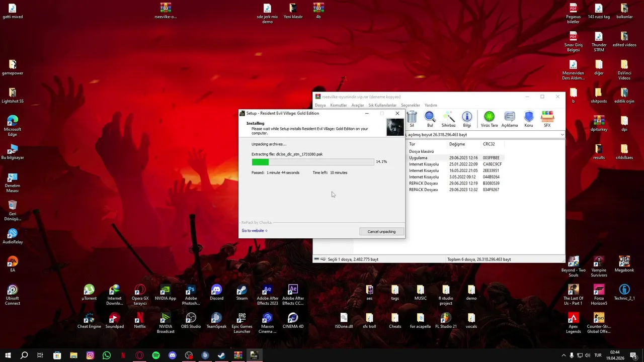Viewport: 644px width, 362px height.
Task: Open the CINEMA 4D desktop shortcut
Action: [293, 321]
